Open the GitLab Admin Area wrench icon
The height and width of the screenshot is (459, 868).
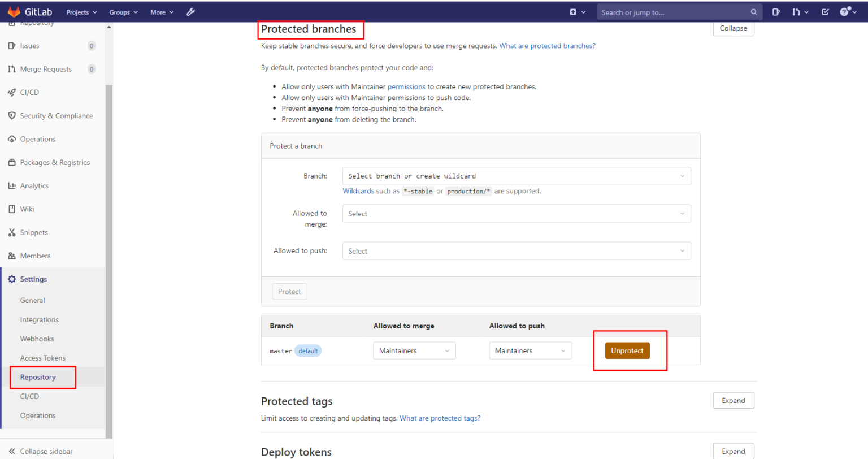pos(190,11)
